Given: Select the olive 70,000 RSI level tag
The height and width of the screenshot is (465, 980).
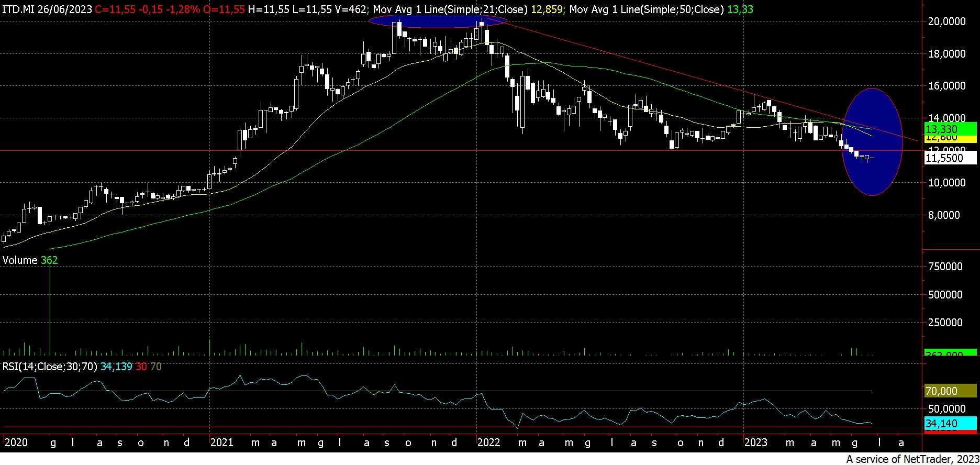Looking at the screenshot, I should (x=951, y=391).
